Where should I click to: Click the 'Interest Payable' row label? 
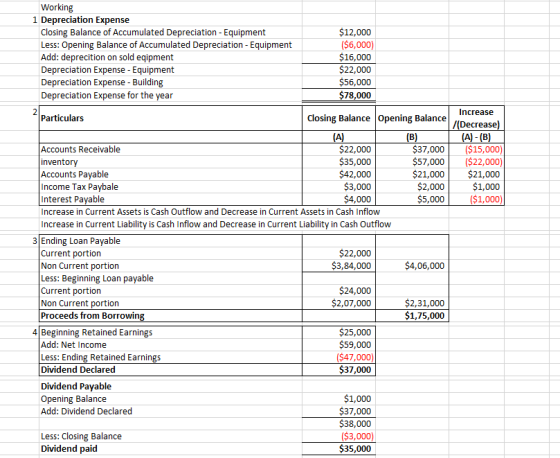tap(73, 199)
